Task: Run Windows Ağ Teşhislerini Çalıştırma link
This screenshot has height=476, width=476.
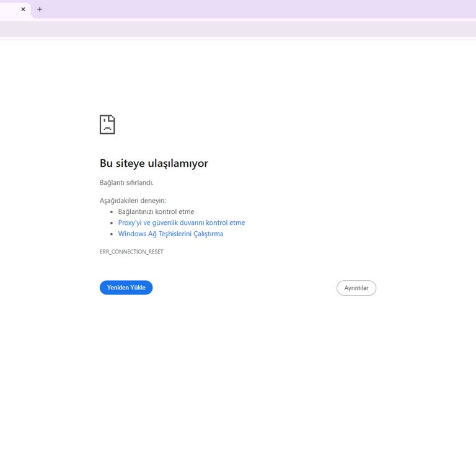Action: (170, 234)
